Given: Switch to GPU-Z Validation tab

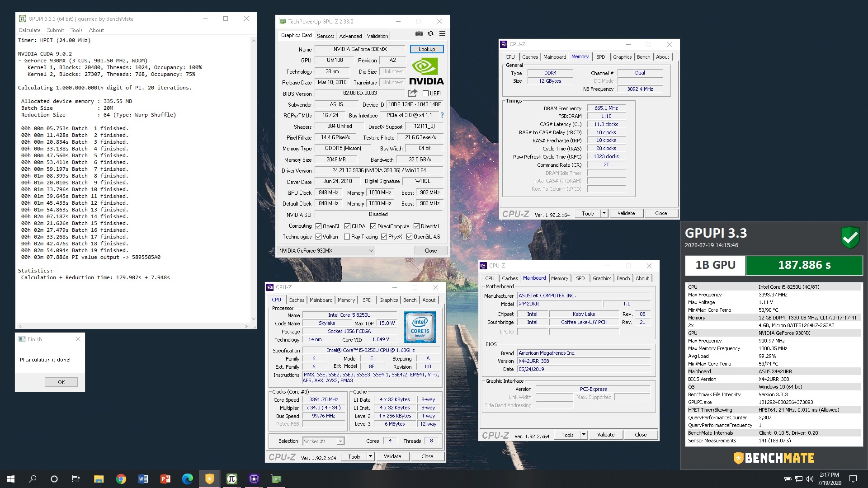Looking at the screenshot, I should 377,36.
